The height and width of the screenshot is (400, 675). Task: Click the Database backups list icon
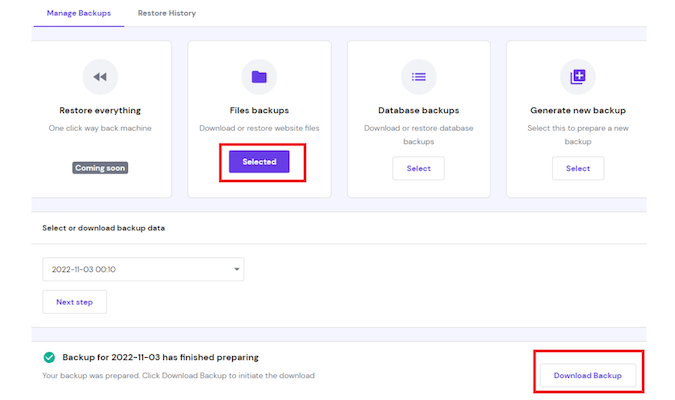pyautogui.click(x=418, y=77)
